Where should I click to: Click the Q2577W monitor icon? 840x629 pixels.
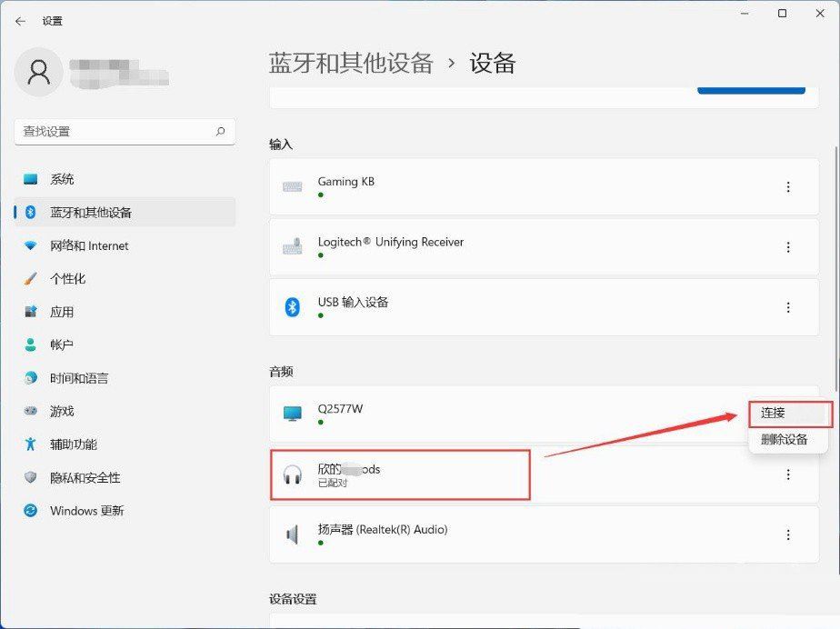pos(293,414)
